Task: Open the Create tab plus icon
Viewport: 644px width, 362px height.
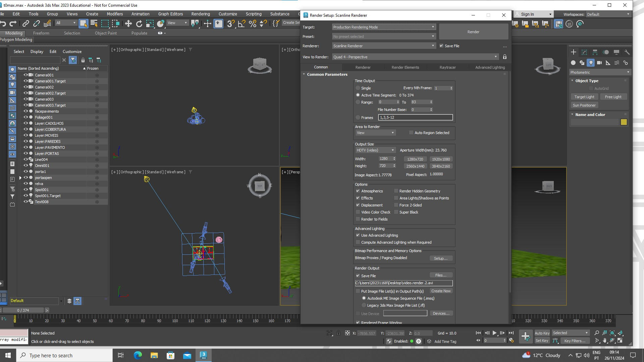Action: tap(573, 52)
